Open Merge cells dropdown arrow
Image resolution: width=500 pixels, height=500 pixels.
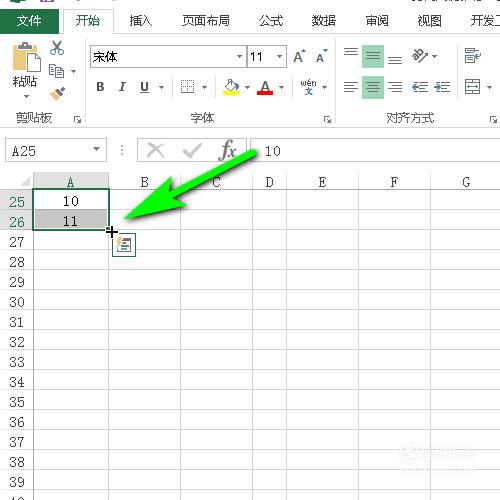click(x=489, y=87)
